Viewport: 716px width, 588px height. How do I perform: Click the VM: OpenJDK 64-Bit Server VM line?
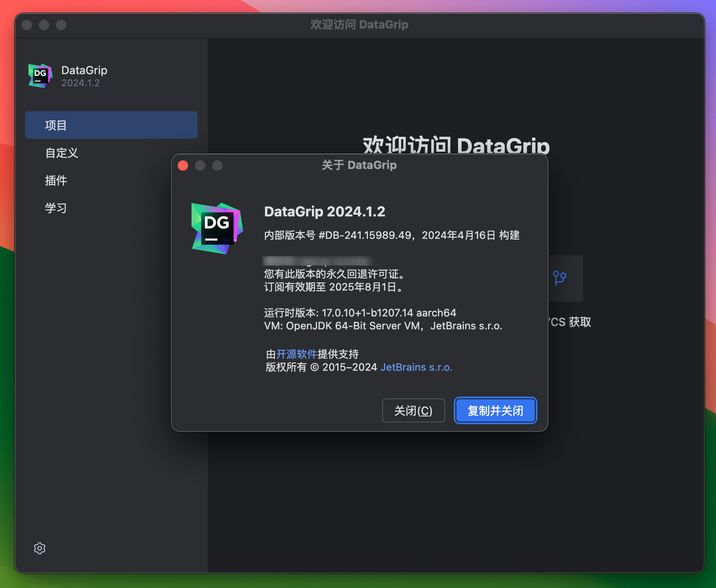(383, 326)
